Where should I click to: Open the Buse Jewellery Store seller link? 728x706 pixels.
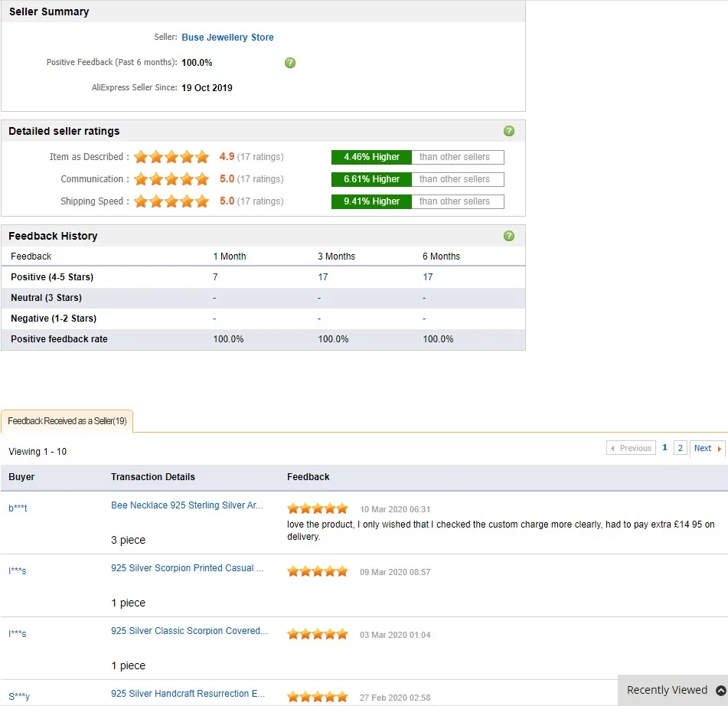(x=227, y=38)
